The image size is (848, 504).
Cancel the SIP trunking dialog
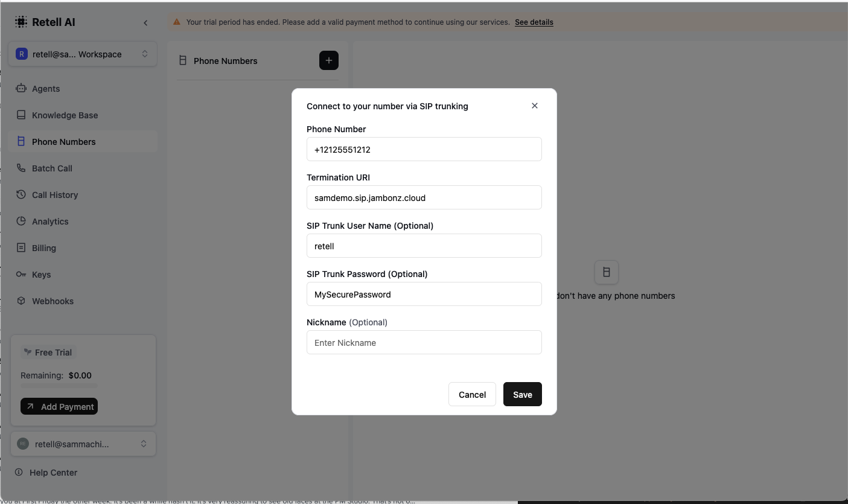coord(471,394)
